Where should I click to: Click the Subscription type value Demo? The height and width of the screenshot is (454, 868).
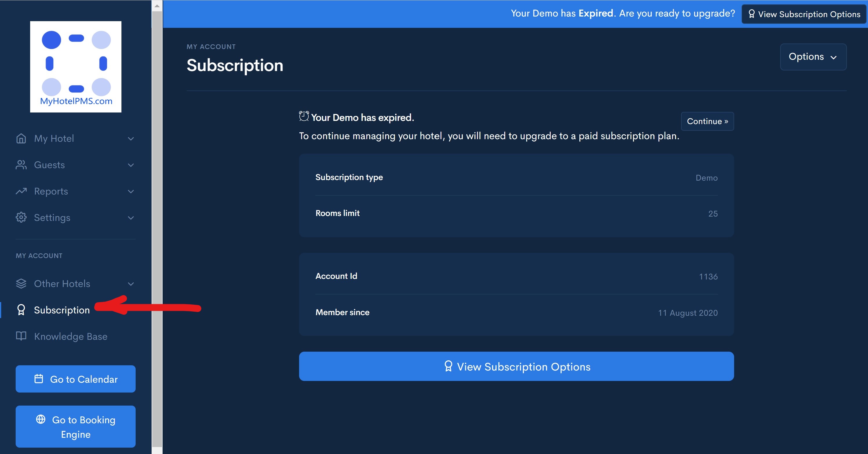click(x=706, y=178)
